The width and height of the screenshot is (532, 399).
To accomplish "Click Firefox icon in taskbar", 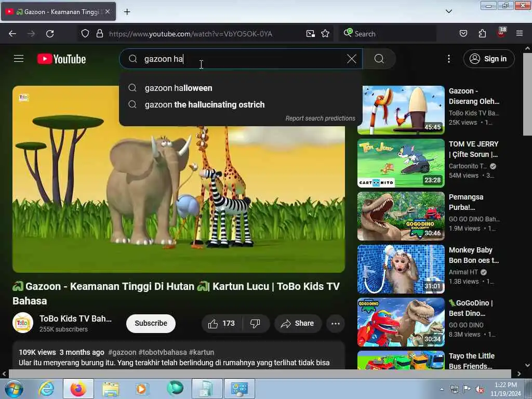I will (x=78, y=389).
